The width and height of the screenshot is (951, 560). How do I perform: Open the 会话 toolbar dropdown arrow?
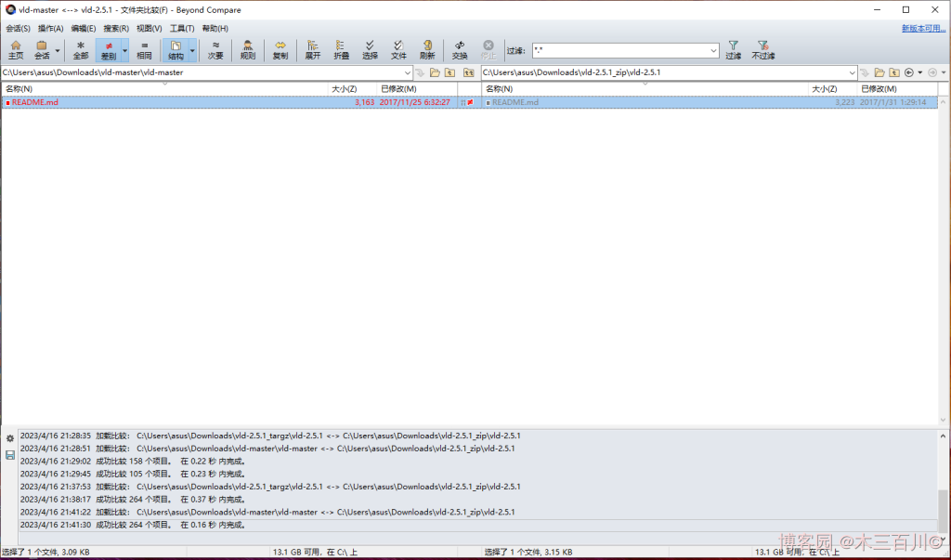tap(58, 50)
